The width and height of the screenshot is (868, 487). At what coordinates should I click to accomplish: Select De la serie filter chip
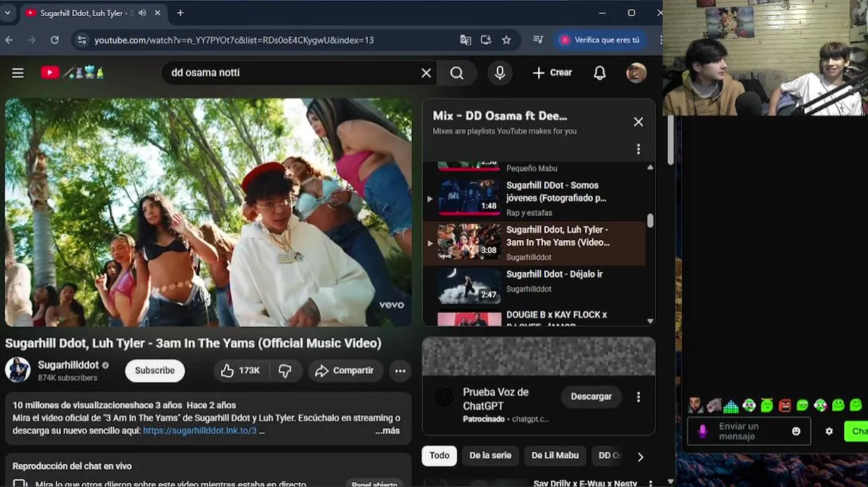490,455
